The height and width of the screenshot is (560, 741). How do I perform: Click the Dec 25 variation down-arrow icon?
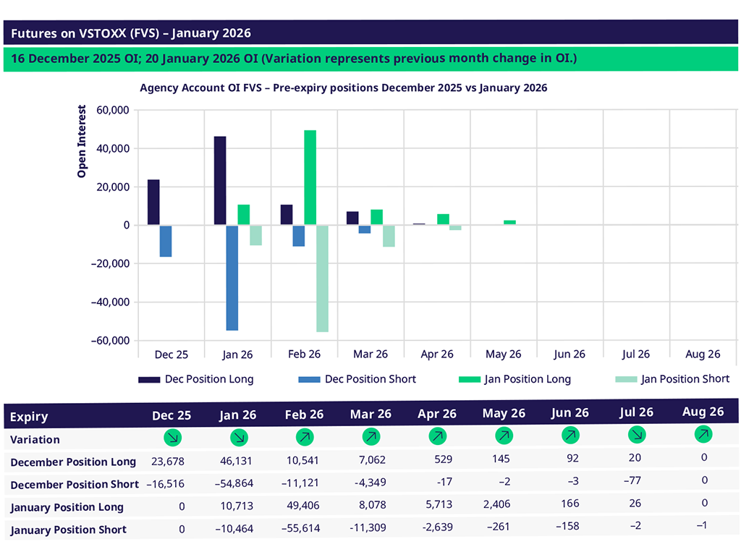(172, 437)
